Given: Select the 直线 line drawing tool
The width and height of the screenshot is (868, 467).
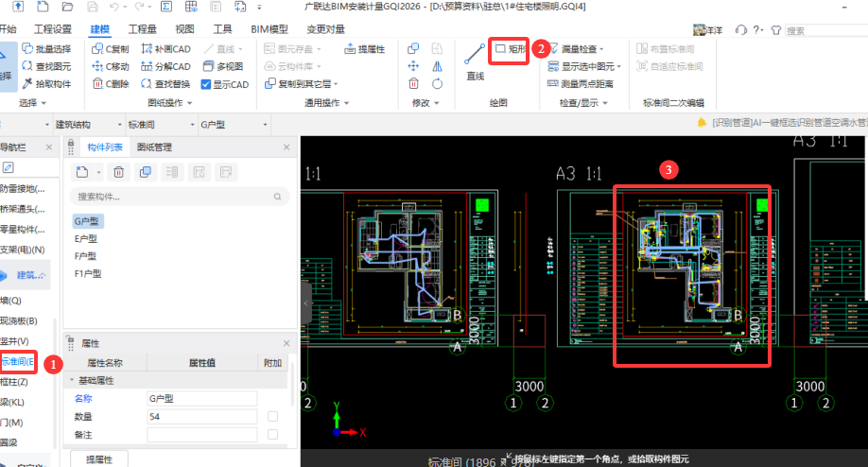Looking at the screenshot, I should point(475,62).
